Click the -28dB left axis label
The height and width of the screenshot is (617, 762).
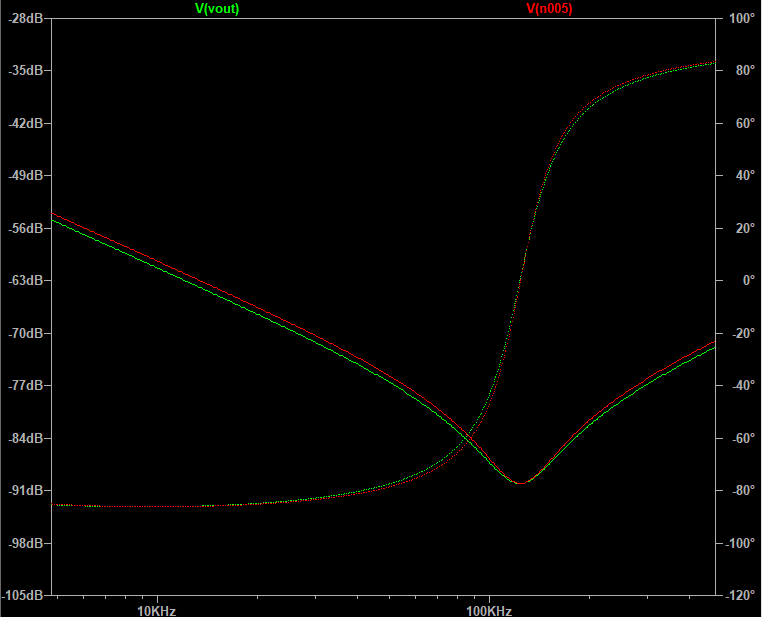pos(26,18)
